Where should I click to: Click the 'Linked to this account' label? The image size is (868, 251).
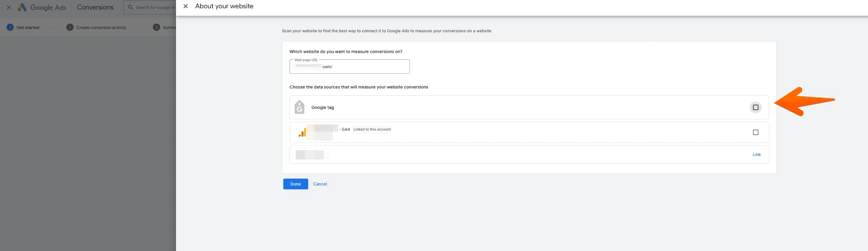372,129
